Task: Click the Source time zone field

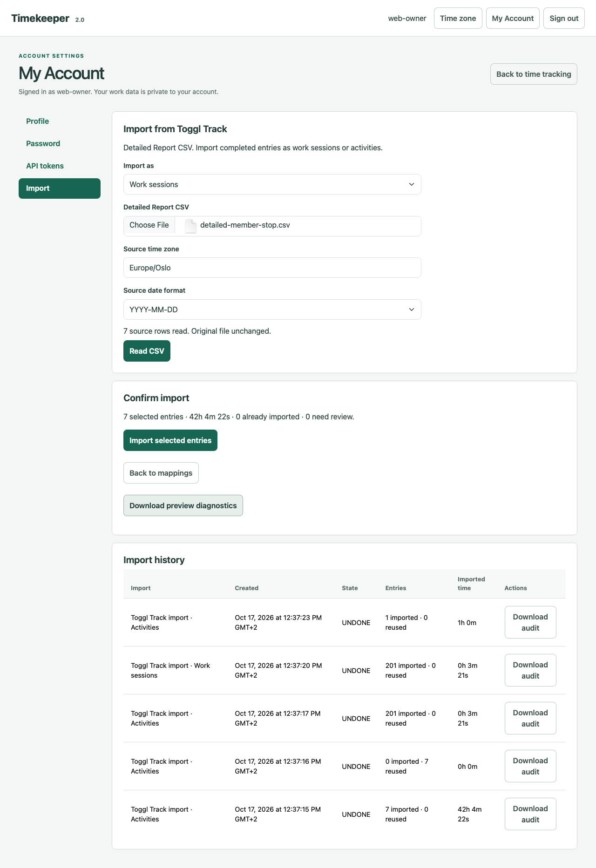Action: [272, 268]
